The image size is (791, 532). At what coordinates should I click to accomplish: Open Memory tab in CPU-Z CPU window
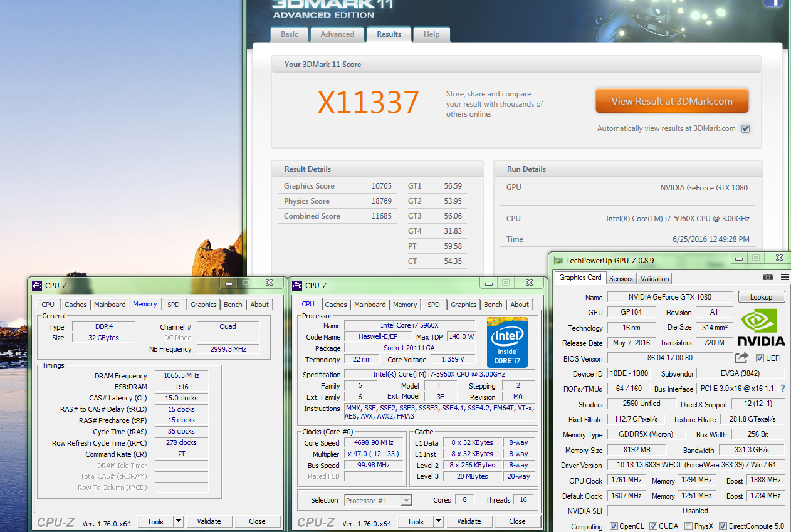(405, 305)
